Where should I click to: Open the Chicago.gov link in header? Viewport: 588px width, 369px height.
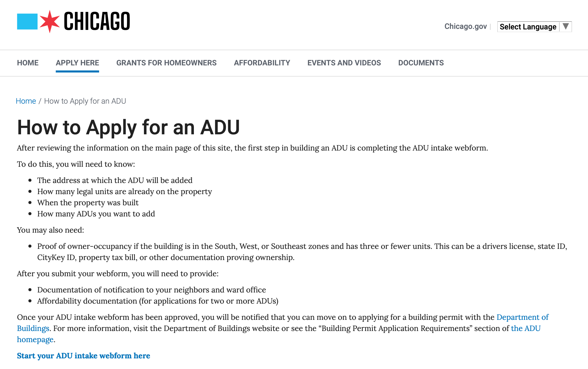pyautogui.click(x=465, y=26)
